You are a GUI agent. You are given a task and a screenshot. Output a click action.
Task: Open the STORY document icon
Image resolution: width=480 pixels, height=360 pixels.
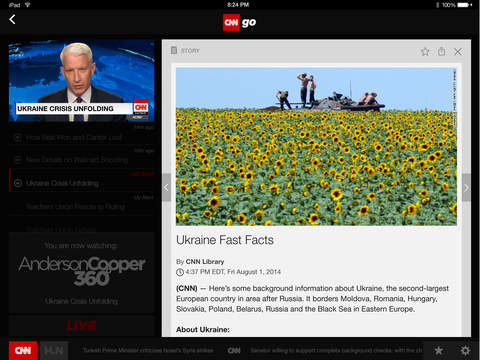click(x=174, y=50)
